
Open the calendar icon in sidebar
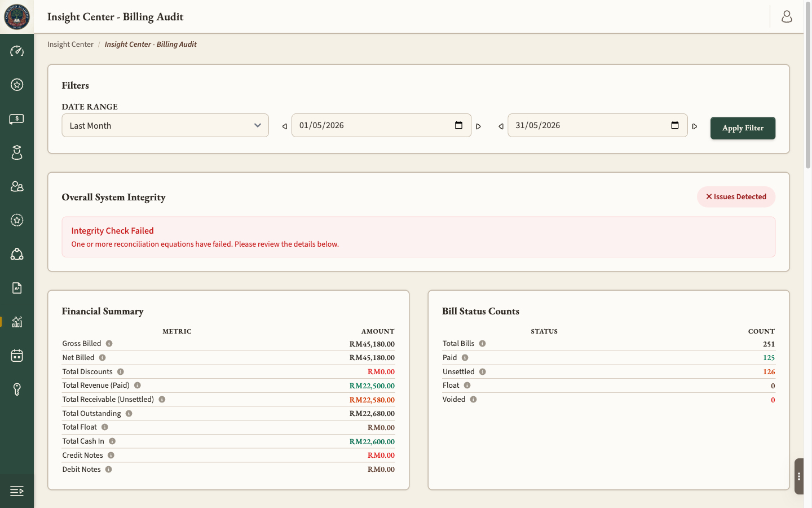[x=17, y=356]
